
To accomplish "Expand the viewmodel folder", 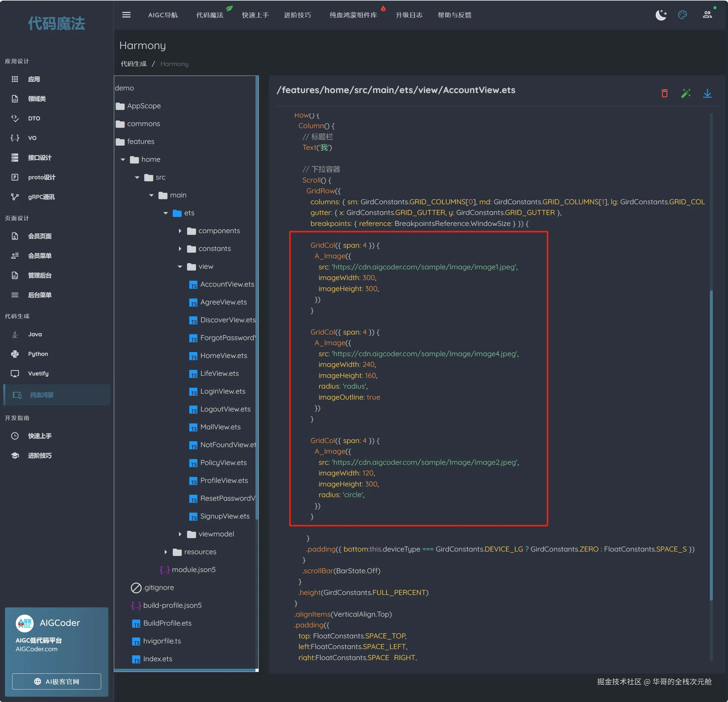I will click(x=180, y=534).
